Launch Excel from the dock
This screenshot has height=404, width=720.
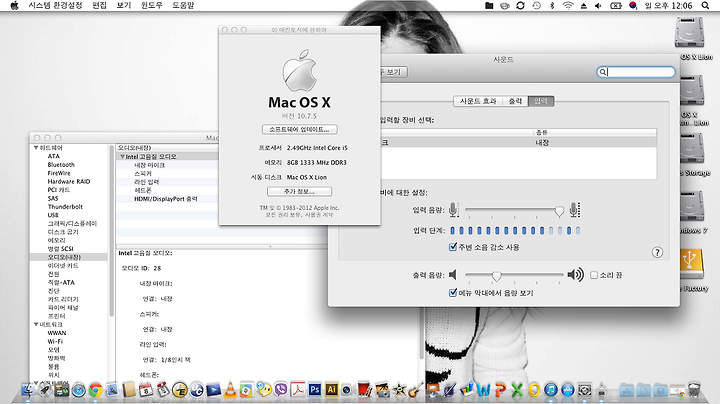tap(517, 390)
